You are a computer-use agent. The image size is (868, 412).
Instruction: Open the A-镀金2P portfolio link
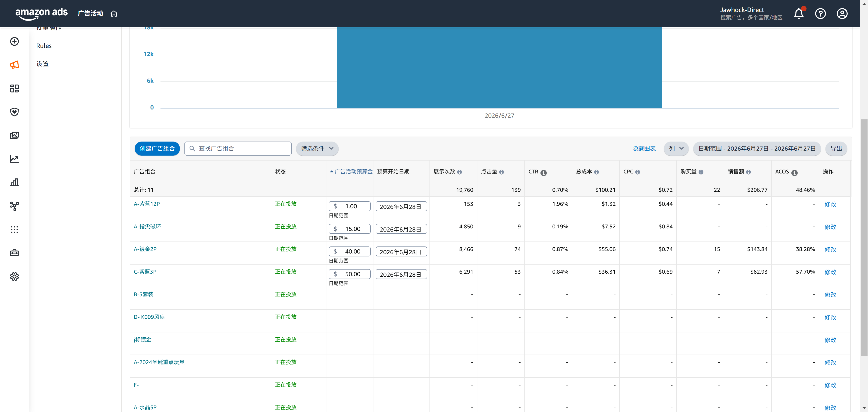click(145, 249)
